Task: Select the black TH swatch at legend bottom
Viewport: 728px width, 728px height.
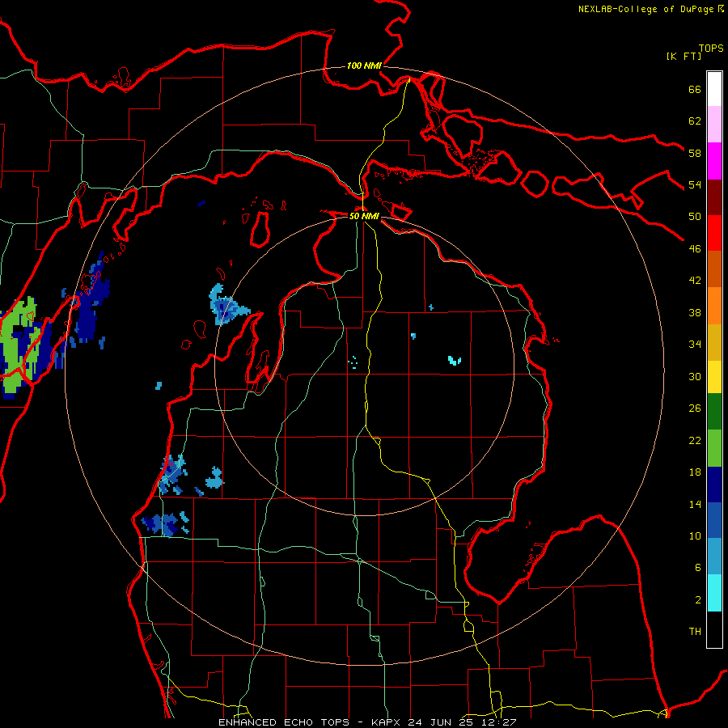Action: [x=714, y=629]
